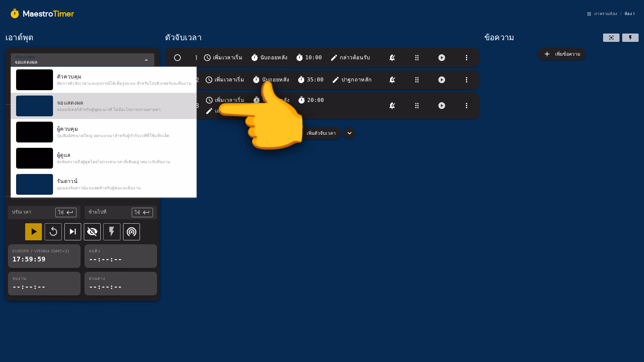The height and width of the screenshot is (362, 644).
Task: Click the ตัวควบคุม preview thumbnail
Action: coord(35,80)
